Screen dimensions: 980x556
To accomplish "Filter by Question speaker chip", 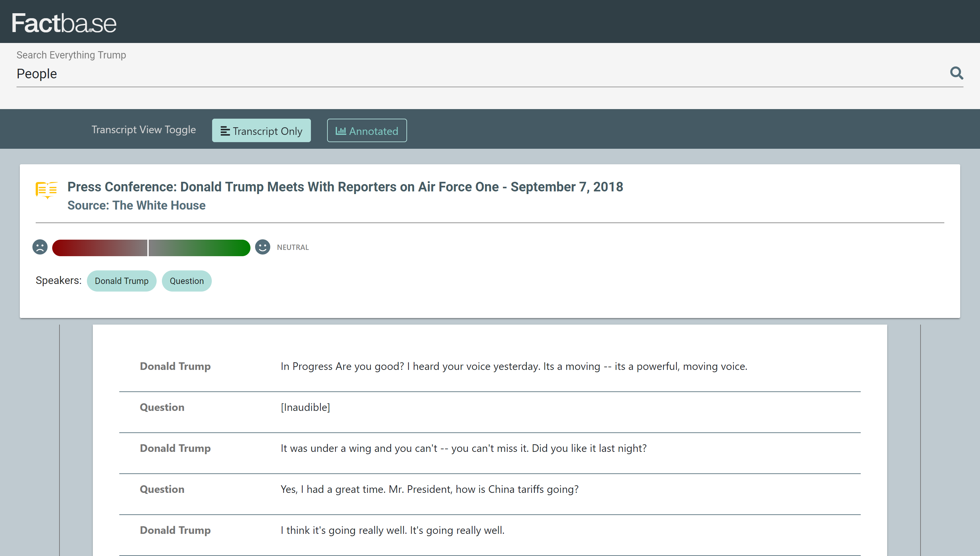I will pyautogui.click(x=187, y=281).
